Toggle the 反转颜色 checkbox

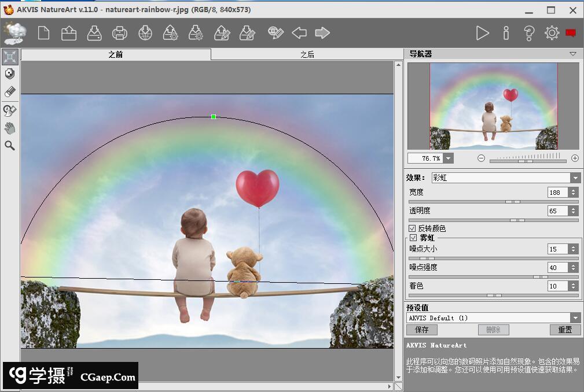point(413,228)
